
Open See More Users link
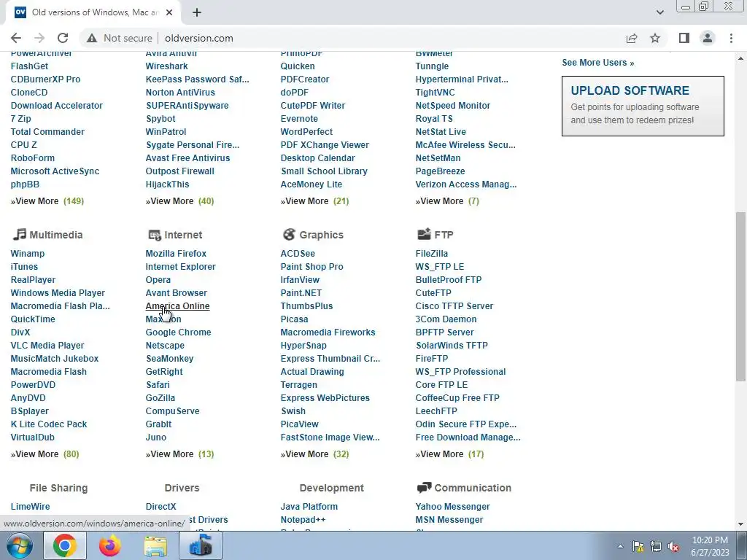pyautogui.click(x=598, y=63)
